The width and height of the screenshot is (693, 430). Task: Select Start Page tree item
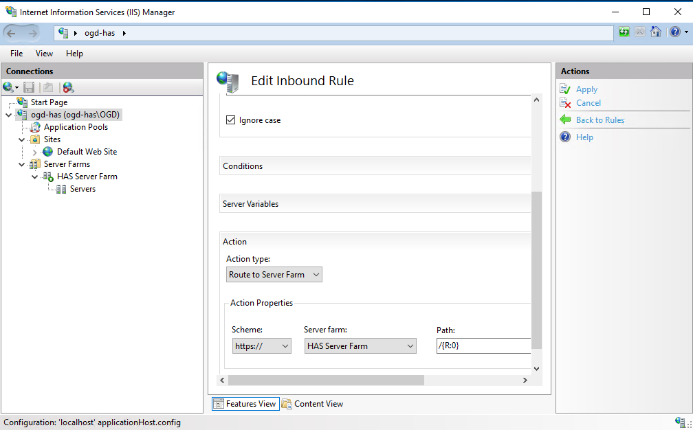tap(49, 102)
